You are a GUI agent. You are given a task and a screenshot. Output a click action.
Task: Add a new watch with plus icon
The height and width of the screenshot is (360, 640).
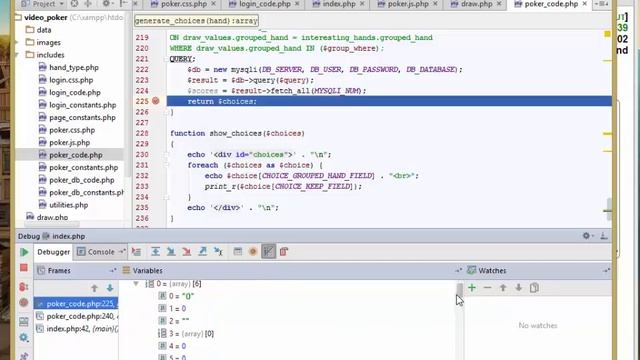(472, 288)
